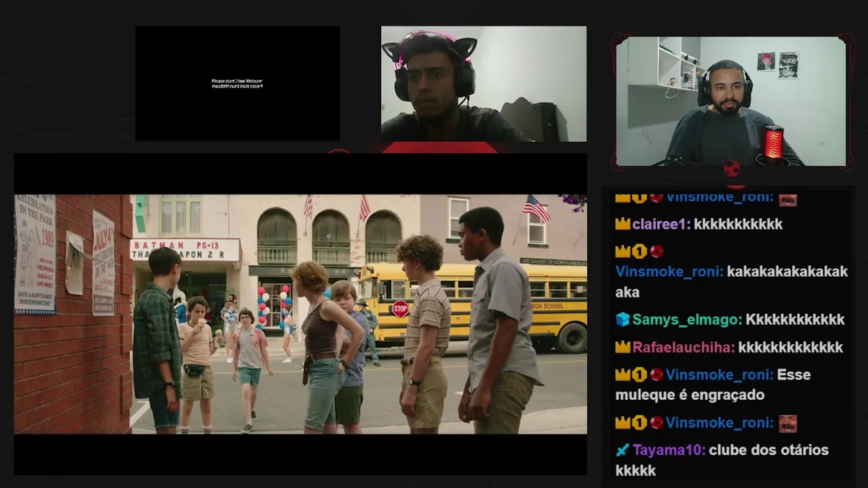Image resolution: width=868 pixels, height=488 pixels.
Task: Click the black webcam placeholder panel
Action: (237, 83)
